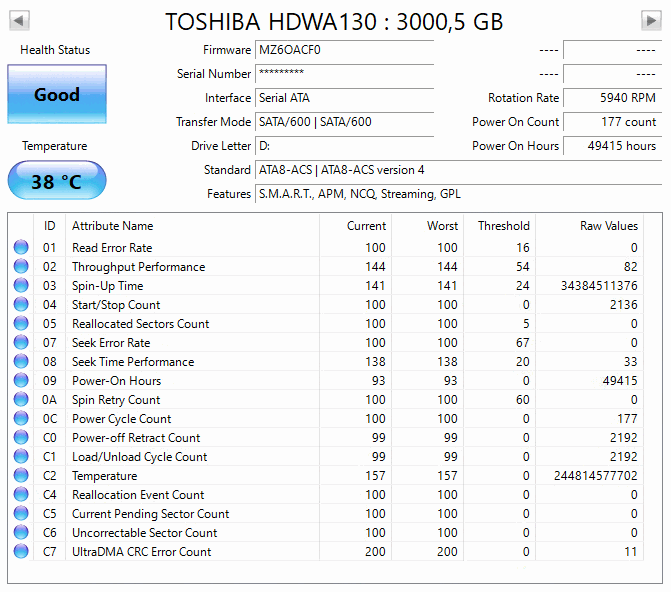This screenshot has height=592, width=671.
Task: Select the Read Error Rate row name
Action: point(112,248)
